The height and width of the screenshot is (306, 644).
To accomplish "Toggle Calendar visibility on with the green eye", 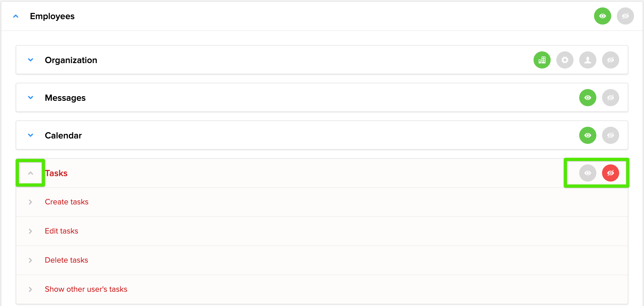I will click(587, 135).
